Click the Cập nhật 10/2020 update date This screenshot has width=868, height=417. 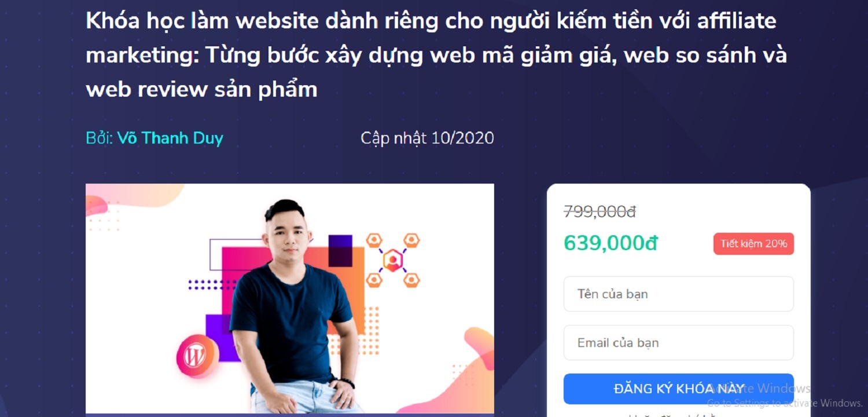(x=427, y=138)
